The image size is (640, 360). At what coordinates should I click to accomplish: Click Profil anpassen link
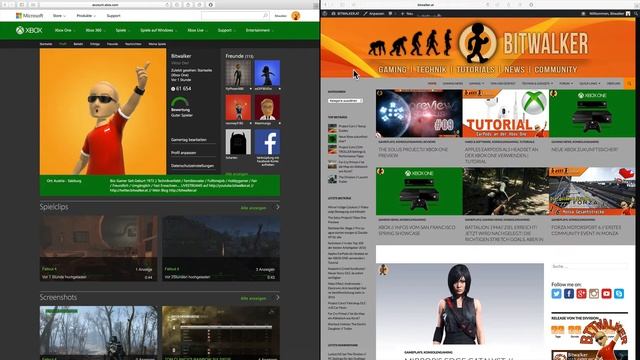point(184,153)
